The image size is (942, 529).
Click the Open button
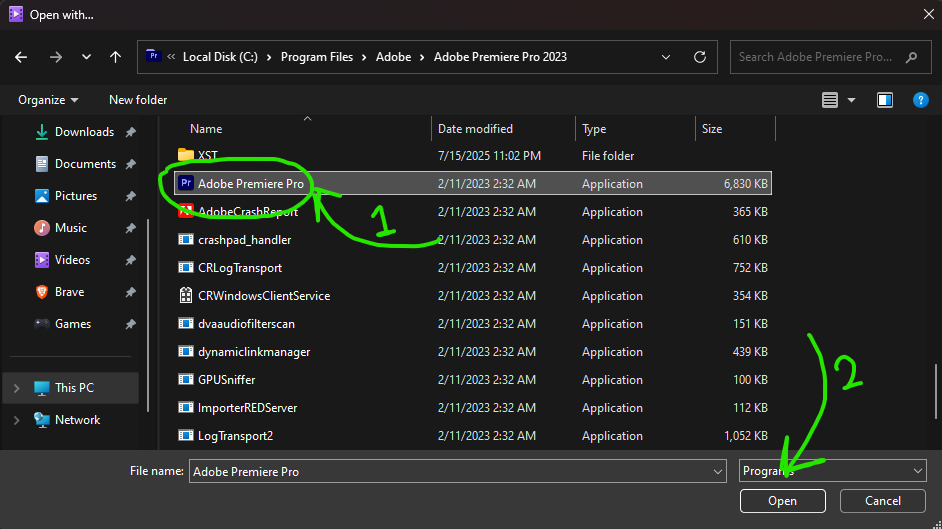(782, 501)
